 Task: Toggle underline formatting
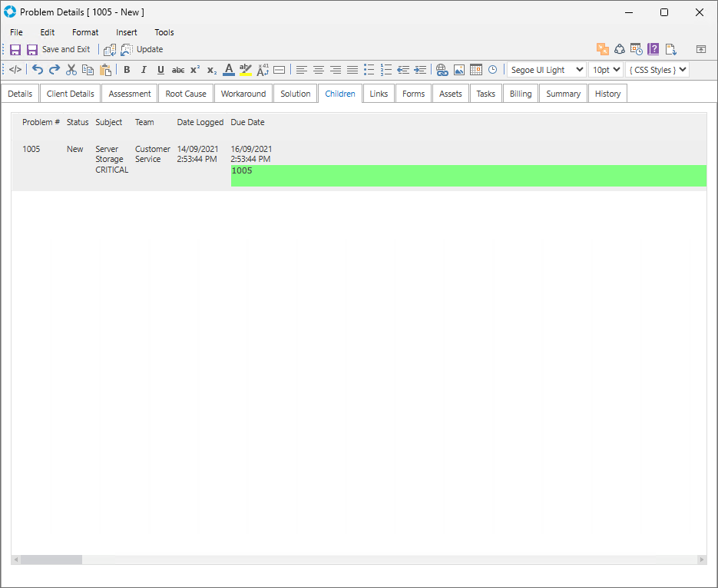coord(160,70)
